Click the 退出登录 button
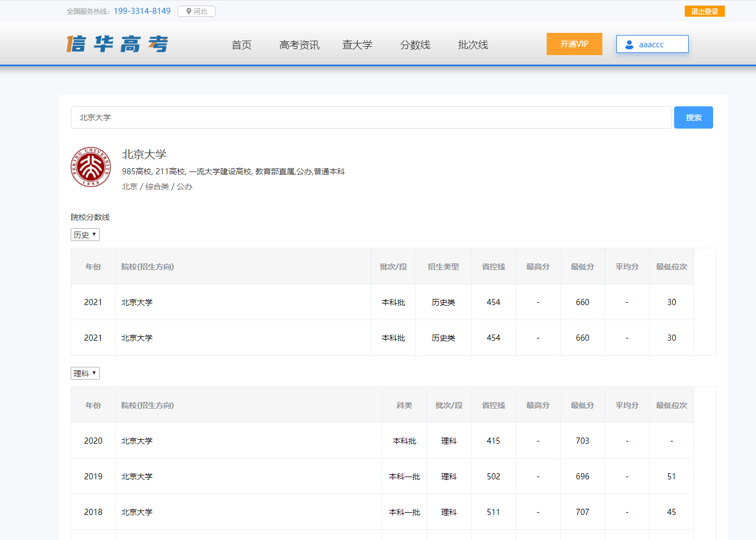 coord(705,11)
